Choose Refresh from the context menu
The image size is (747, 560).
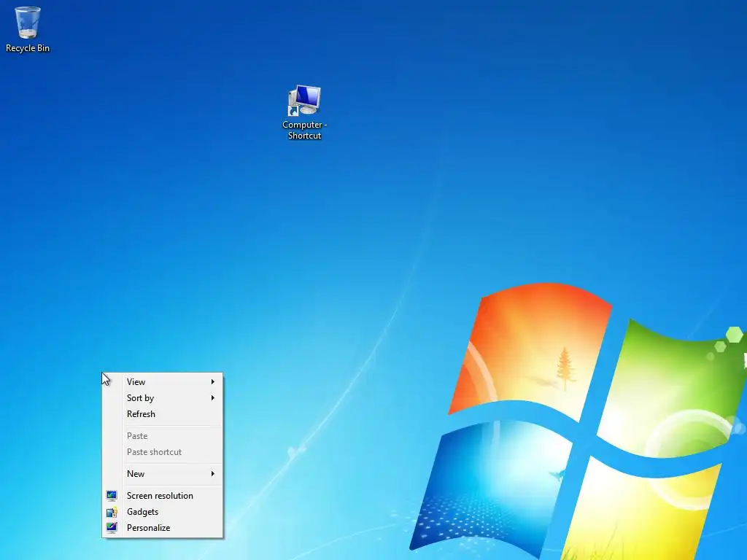163,414
